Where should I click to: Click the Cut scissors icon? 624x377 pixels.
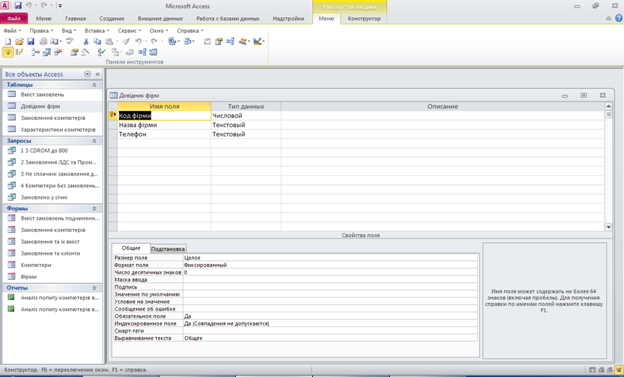coord(86,41)
